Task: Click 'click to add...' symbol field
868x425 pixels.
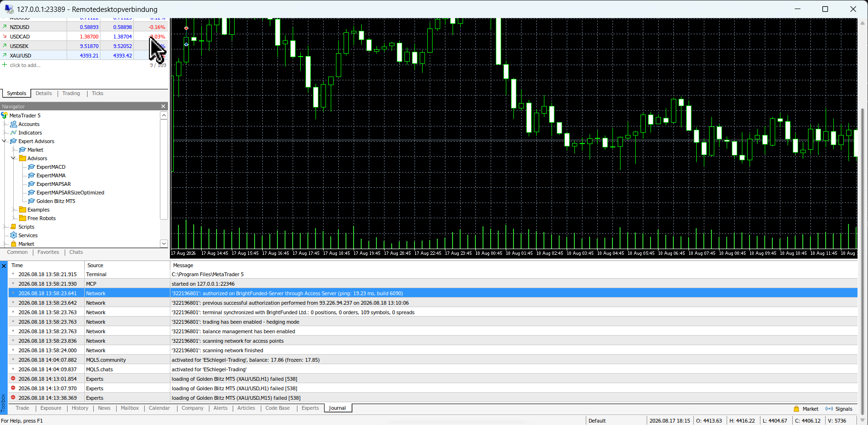Action: click(x=25, y=65)
